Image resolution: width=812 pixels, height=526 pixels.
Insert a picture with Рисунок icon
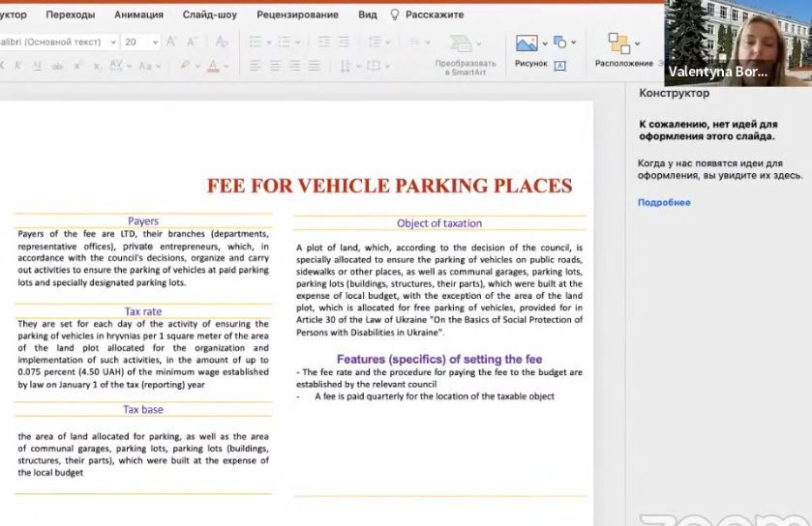tap(526, 43)
